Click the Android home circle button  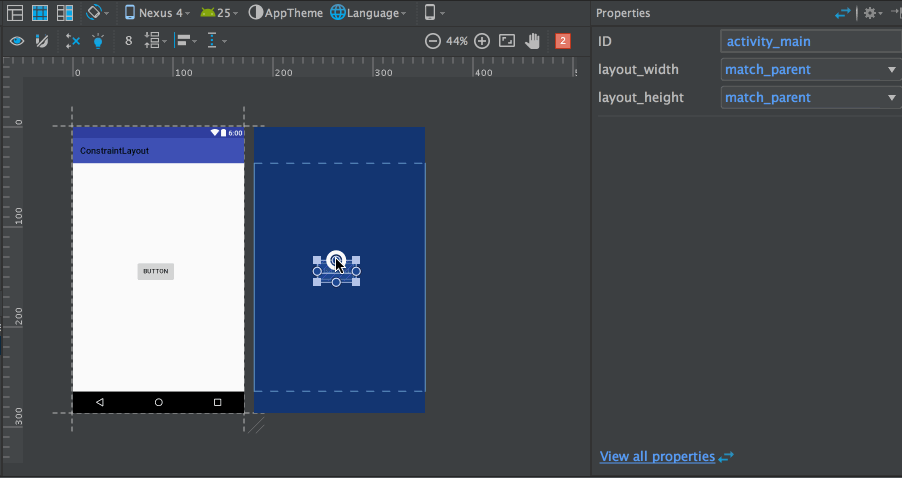(x=159, y=402)
